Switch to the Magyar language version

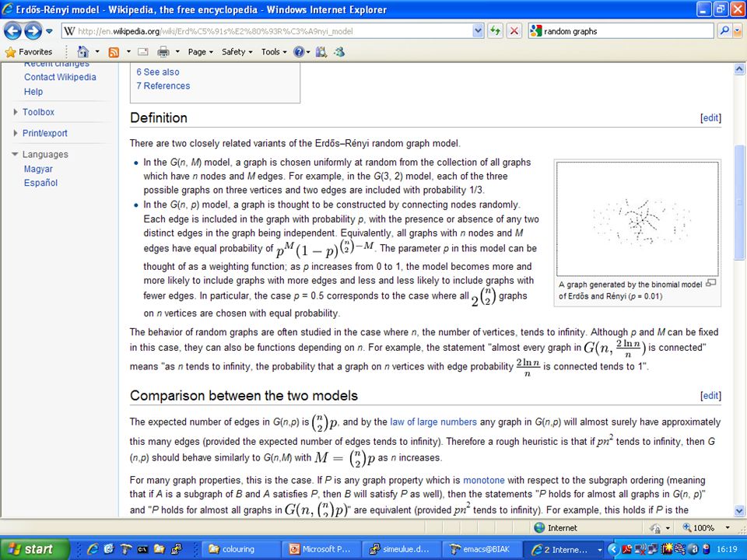coord(38,169)
